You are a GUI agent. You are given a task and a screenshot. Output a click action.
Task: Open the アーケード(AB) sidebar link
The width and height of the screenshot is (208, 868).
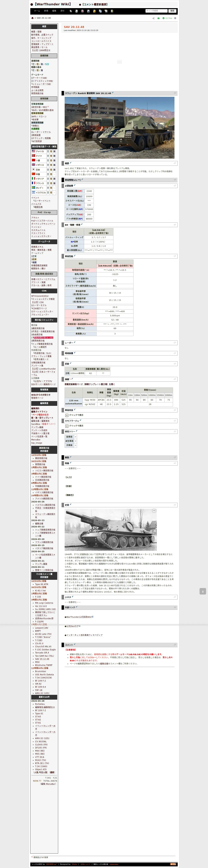click(40, 78)
